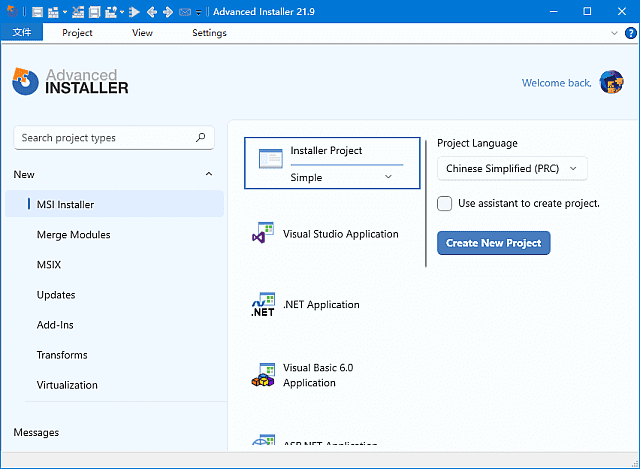640x469 pixels.
Task: Click the Advanced Installer logo
Action: click(x=70, y=82)
